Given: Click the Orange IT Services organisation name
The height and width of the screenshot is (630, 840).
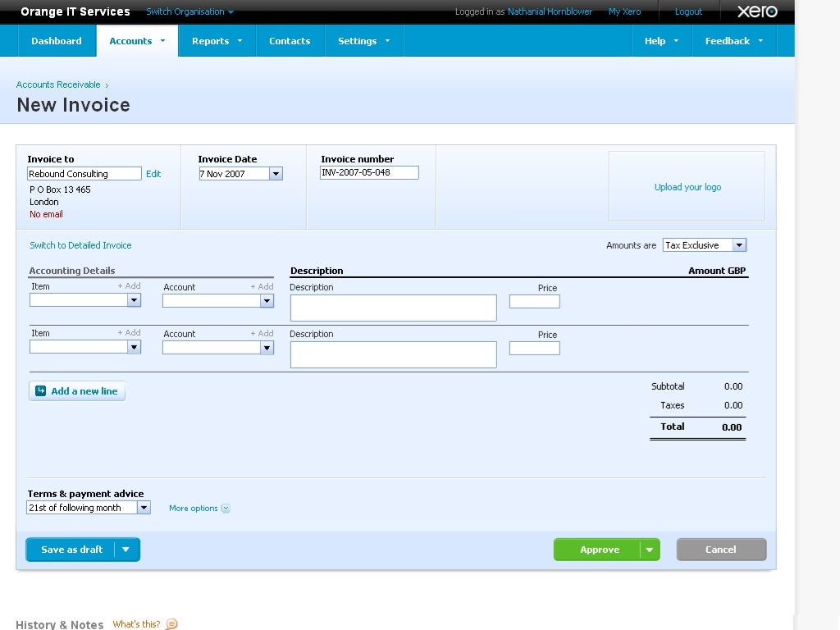Looking at the screenshot, I should tap(75, 11).
